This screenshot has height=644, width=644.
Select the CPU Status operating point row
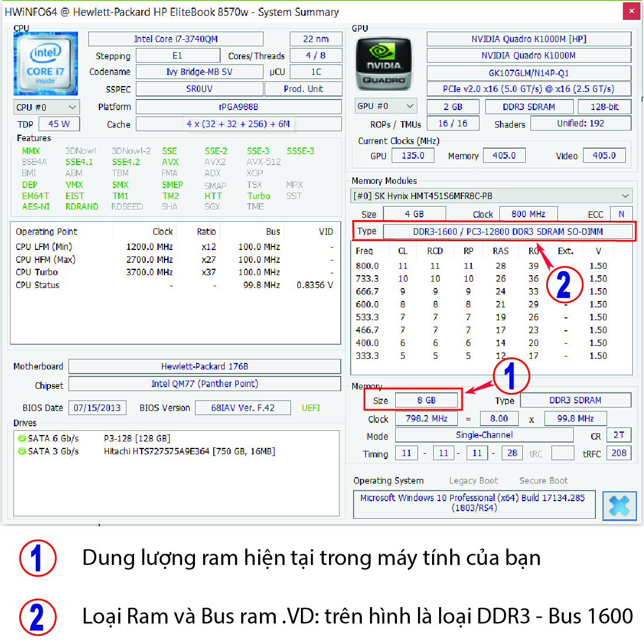174,285
